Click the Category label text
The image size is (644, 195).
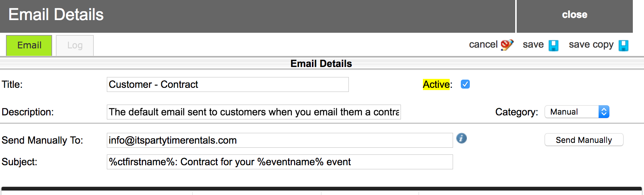[x=516, y=112]
